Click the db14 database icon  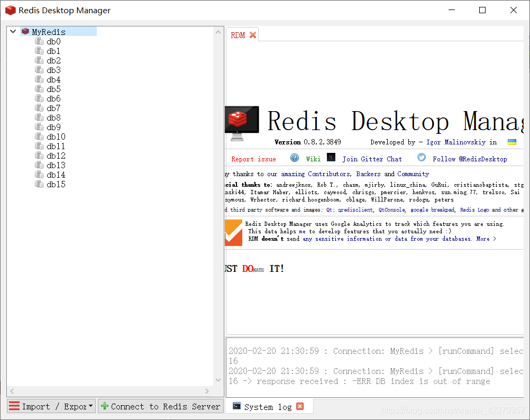pos(39,175)
